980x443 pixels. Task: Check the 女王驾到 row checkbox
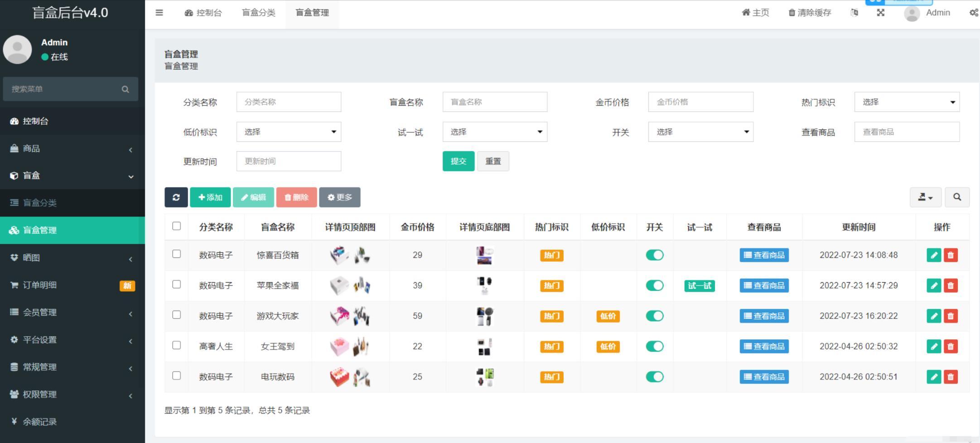(177, 345)
